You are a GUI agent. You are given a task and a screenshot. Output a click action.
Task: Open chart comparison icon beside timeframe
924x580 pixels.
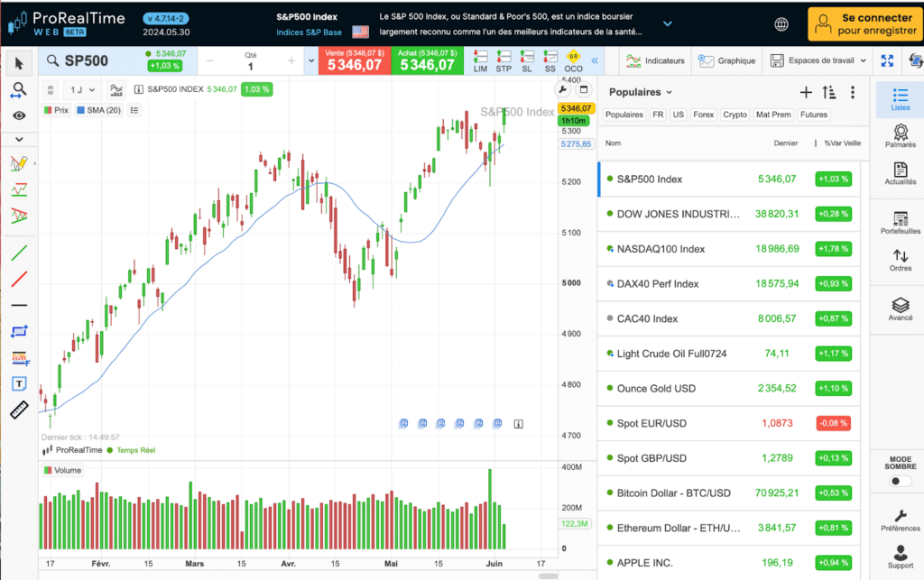pyautogui.click(x=116, y=90)
